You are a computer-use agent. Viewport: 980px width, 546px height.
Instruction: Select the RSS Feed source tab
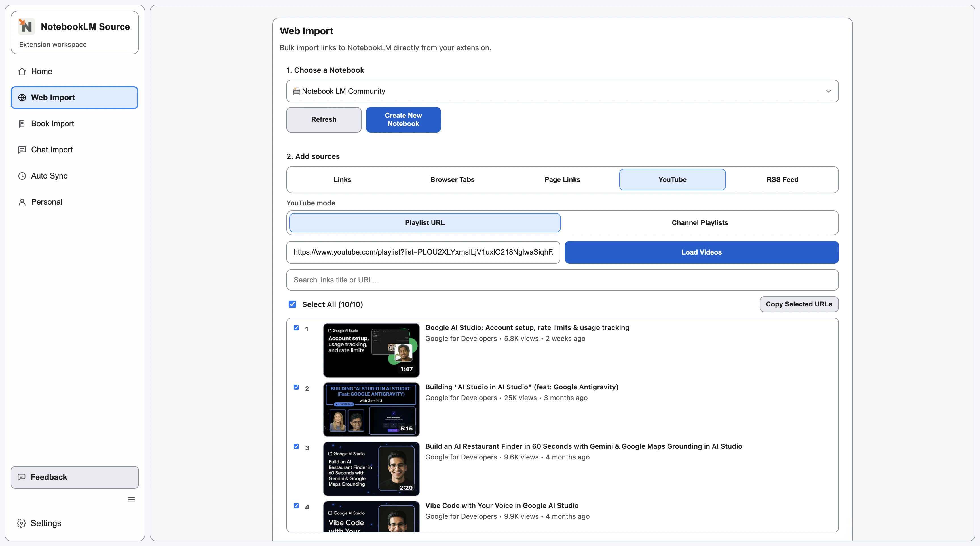point(783,179)
